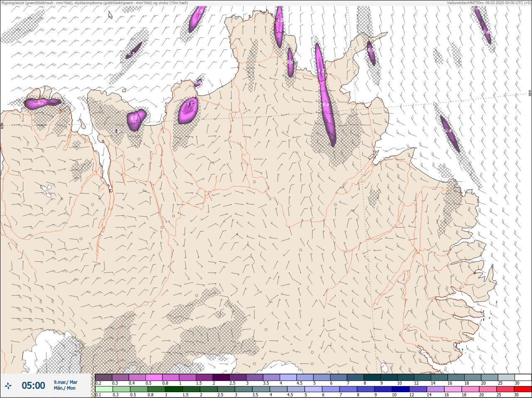Click the '0.8' value on the long magenta band
Screen dimensions: 532x398
[x=326, y=104]
